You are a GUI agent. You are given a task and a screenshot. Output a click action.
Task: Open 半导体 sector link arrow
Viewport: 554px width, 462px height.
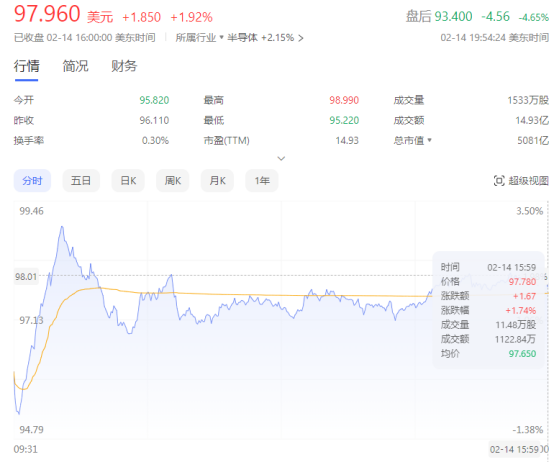(x=301, y=38)
